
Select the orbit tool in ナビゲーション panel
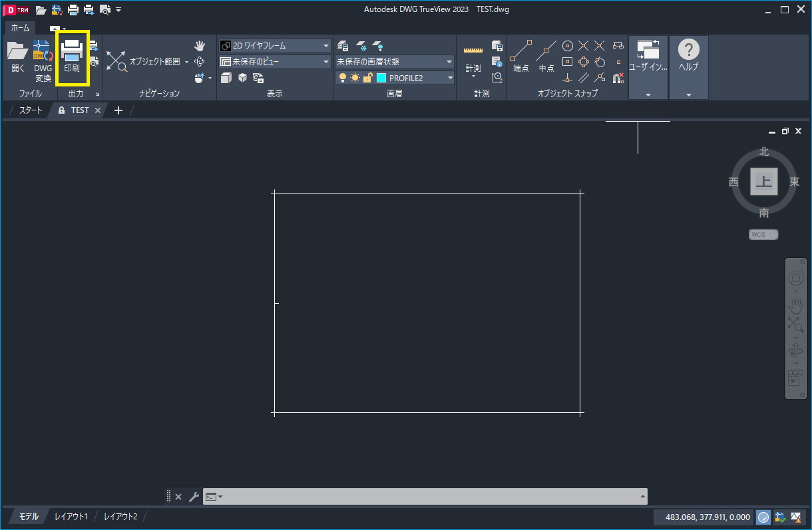coord(200,62)
